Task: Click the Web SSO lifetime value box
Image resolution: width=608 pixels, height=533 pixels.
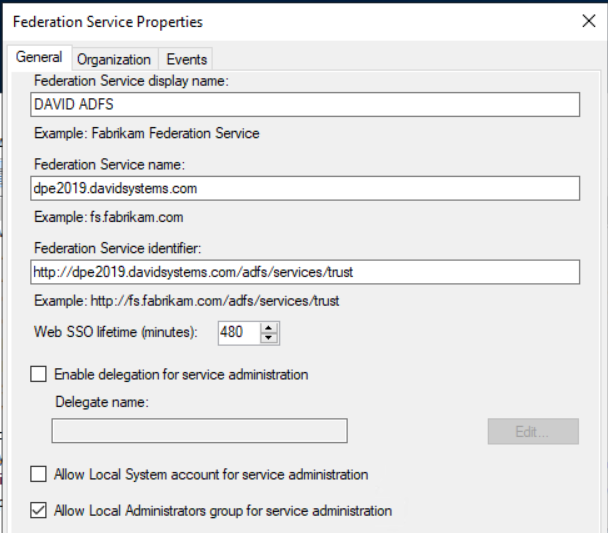Action: [x=238, y=332]
